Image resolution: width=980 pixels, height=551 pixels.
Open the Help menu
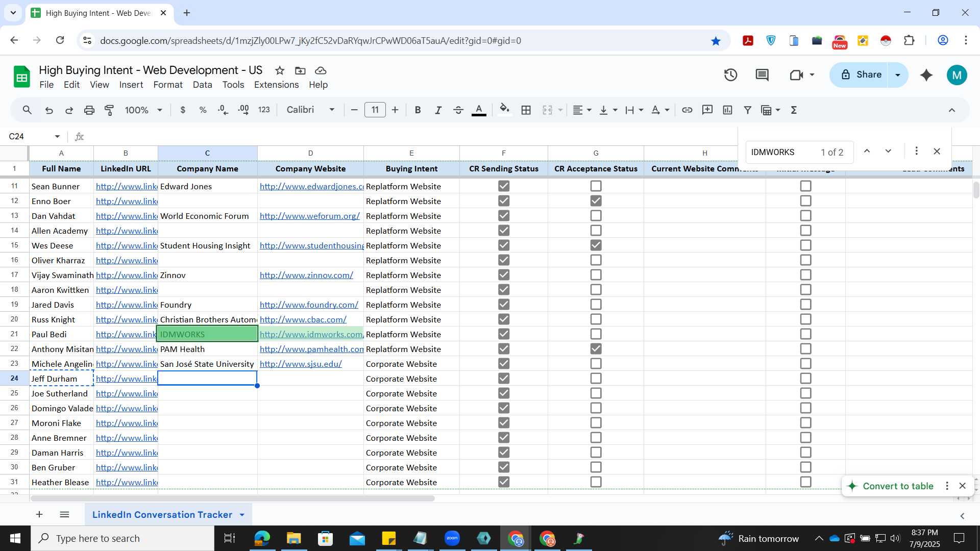[x=318, y=85]
